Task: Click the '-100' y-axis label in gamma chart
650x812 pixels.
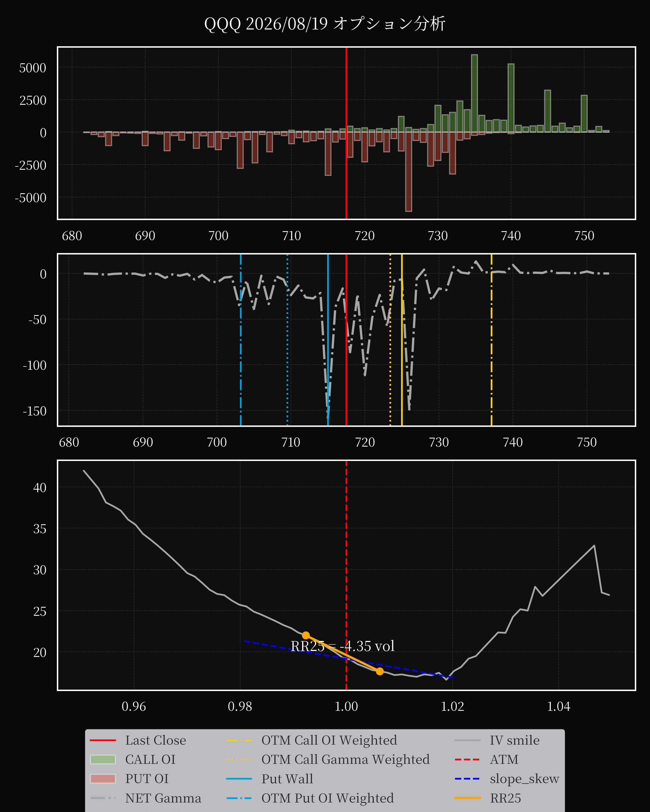Action: (35, 365)
